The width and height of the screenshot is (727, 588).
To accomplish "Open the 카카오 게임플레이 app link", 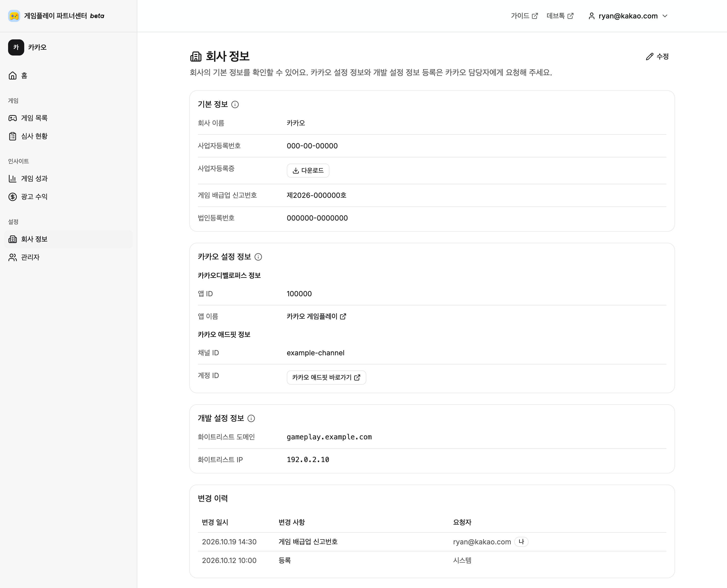I will (x=316, y=316).
